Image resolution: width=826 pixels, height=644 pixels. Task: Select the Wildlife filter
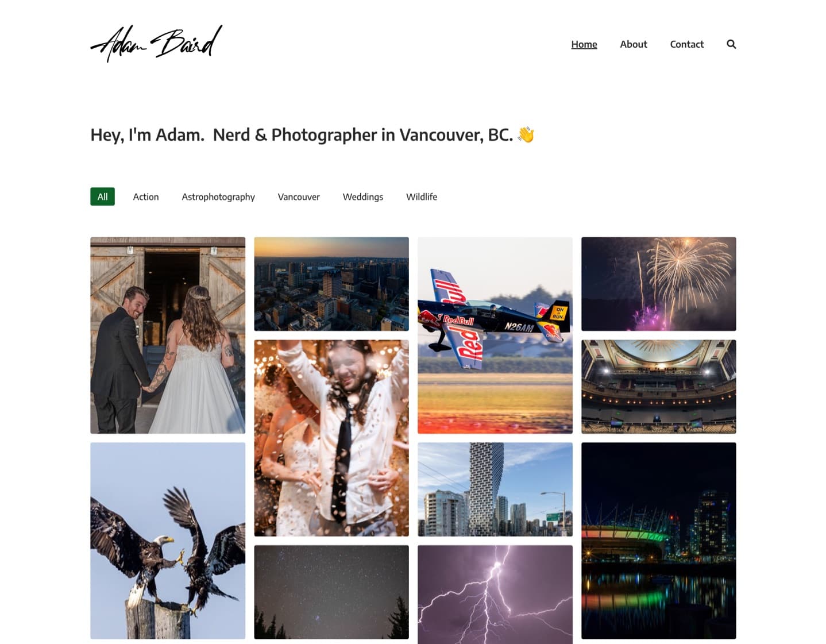[422, 196]
